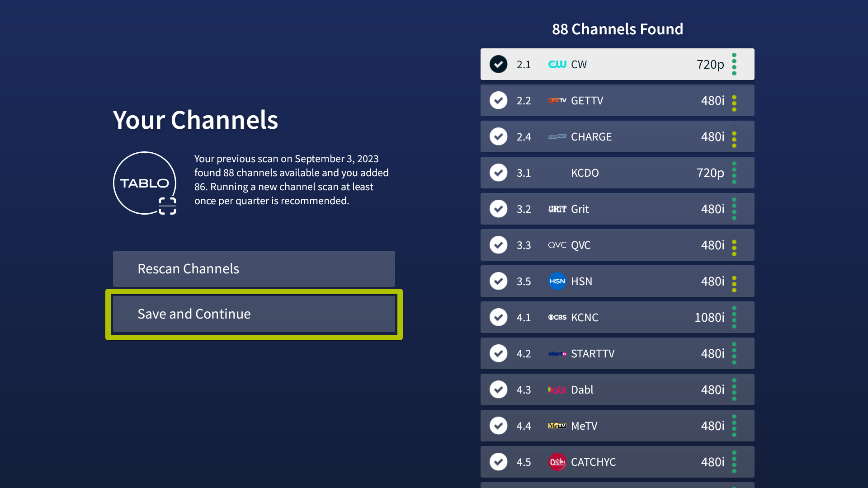The image size is (868, 488).
Task: Deselect the 4.2 STARTTV checkbox
Action: click(498, 353)
